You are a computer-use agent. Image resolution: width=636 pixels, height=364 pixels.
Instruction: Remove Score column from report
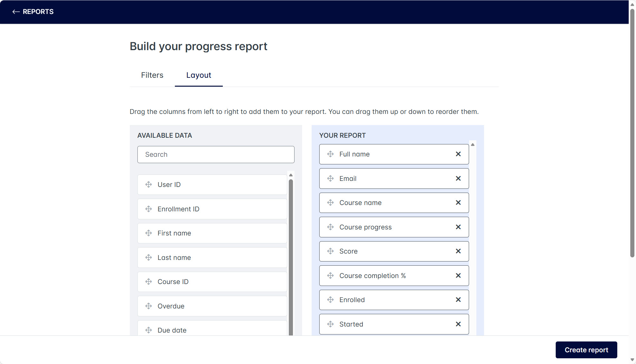point(458,251)
